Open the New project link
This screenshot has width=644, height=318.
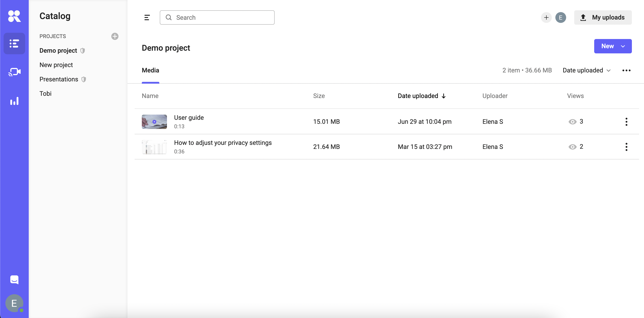pos(56,65)
